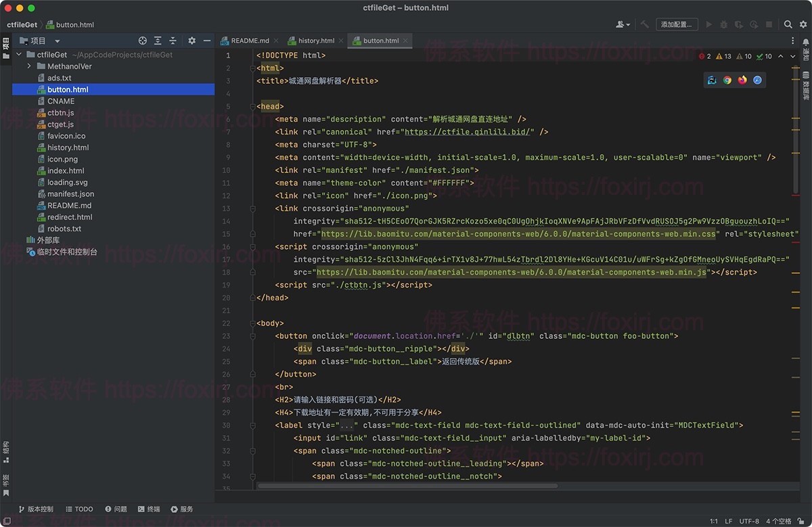Open the file in Chrome via editor popup
The image size is (812, 527).
click(x=727, y=80)
